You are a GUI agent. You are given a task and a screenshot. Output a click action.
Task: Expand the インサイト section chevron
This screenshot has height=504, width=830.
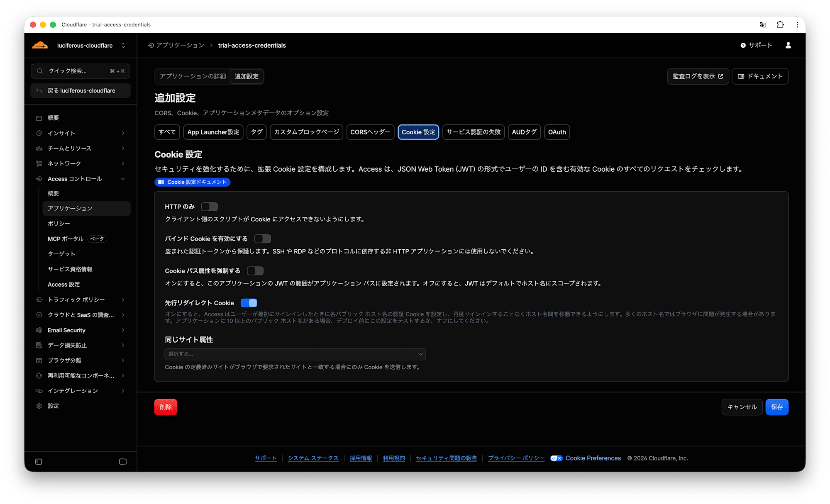(x=123, y=133)
